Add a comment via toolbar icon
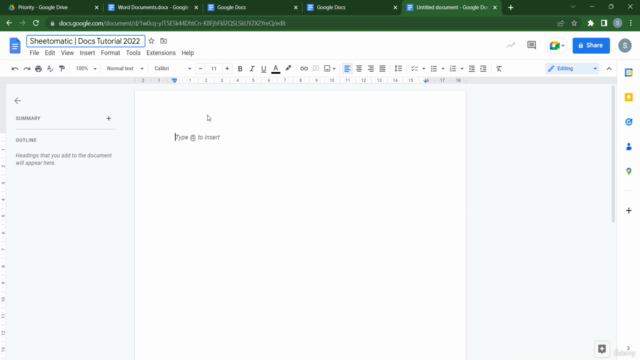Screen dimensions: 640x360 [316, 69]
